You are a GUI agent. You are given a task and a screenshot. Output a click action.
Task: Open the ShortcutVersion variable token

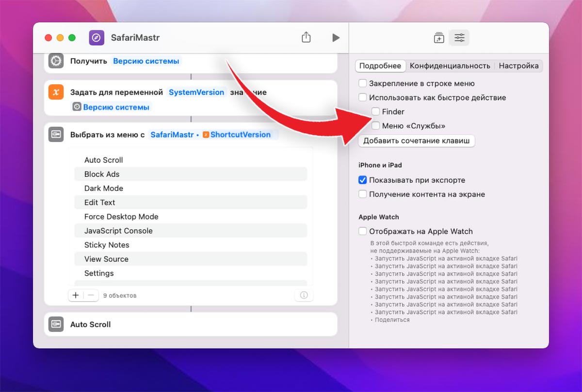(240, 135)
